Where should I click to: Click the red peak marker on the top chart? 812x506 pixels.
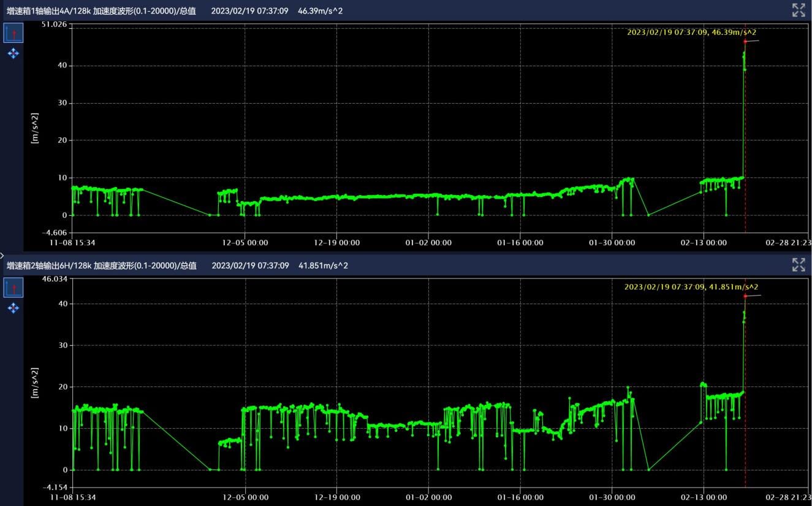(745, 42)
